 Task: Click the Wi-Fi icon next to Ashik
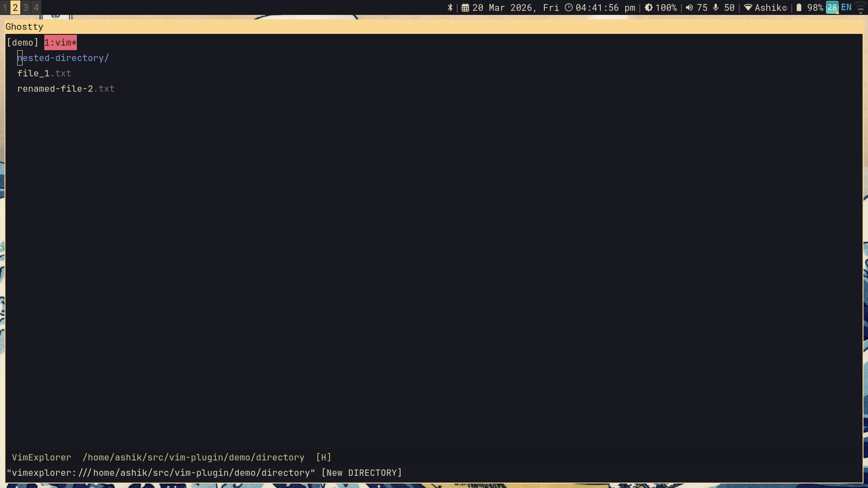[748, 8]
